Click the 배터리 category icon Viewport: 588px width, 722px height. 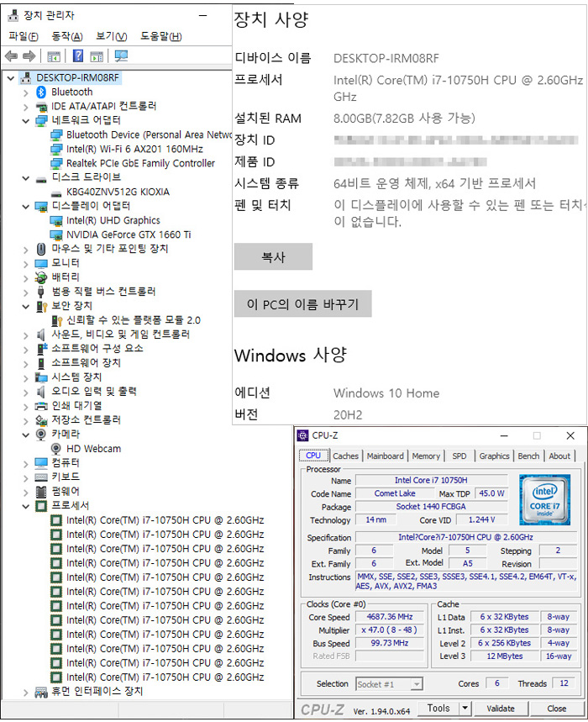coord(41,277)
